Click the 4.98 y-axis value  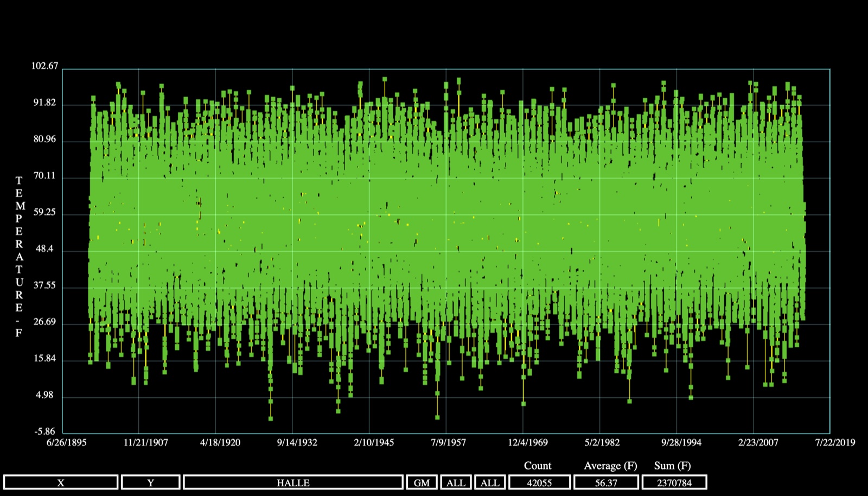click(44, 395)
